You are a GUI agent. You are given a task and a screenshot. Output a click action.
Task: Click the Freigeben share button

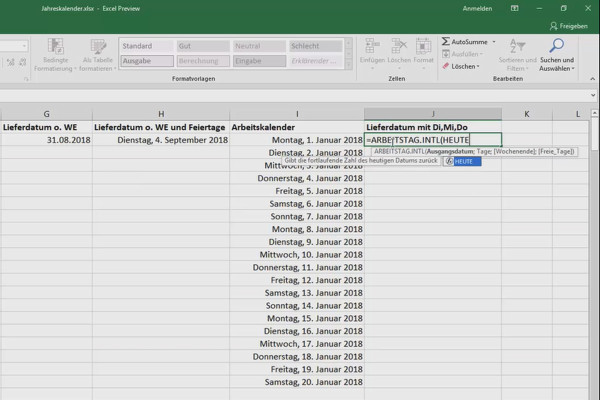[569, 26]
